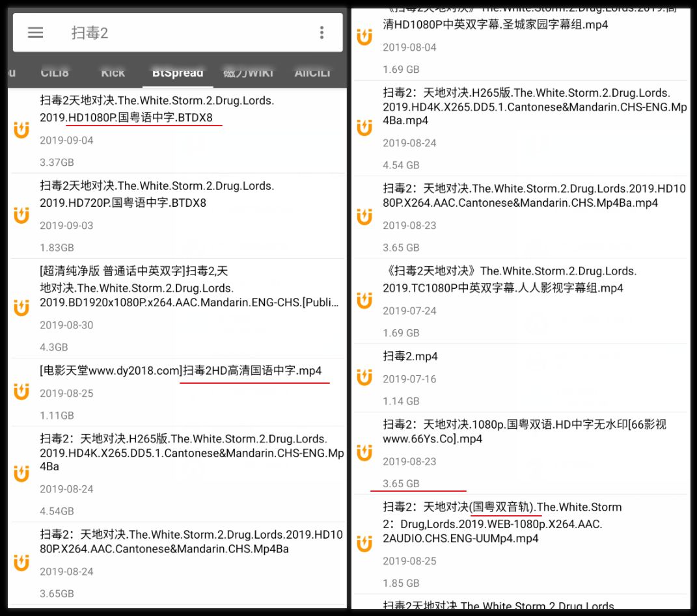Select the date 2019-09-04
The image size is (697, 616).
pyautogui.click(x=66, y=141)
